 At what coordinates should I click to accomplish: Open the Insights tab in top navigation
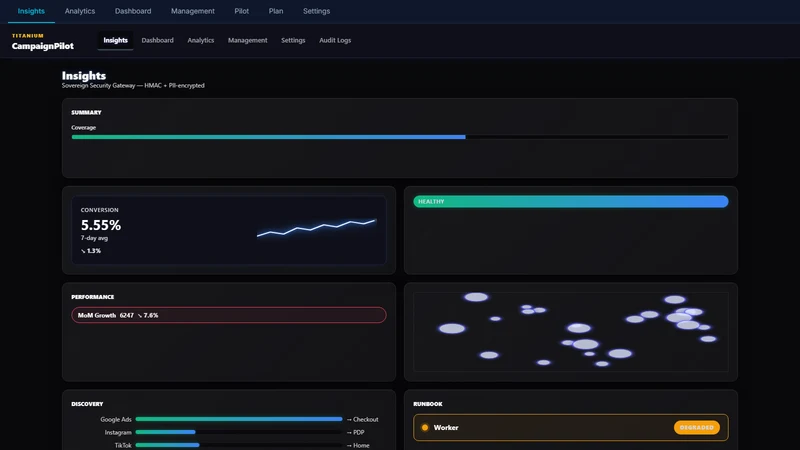click(31, 11)
